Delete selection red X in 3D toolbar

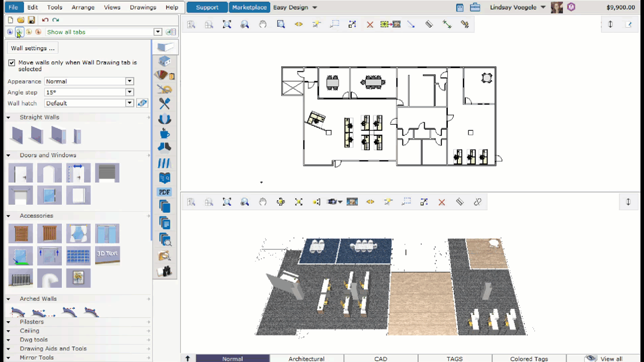click(x=442, y=202)
